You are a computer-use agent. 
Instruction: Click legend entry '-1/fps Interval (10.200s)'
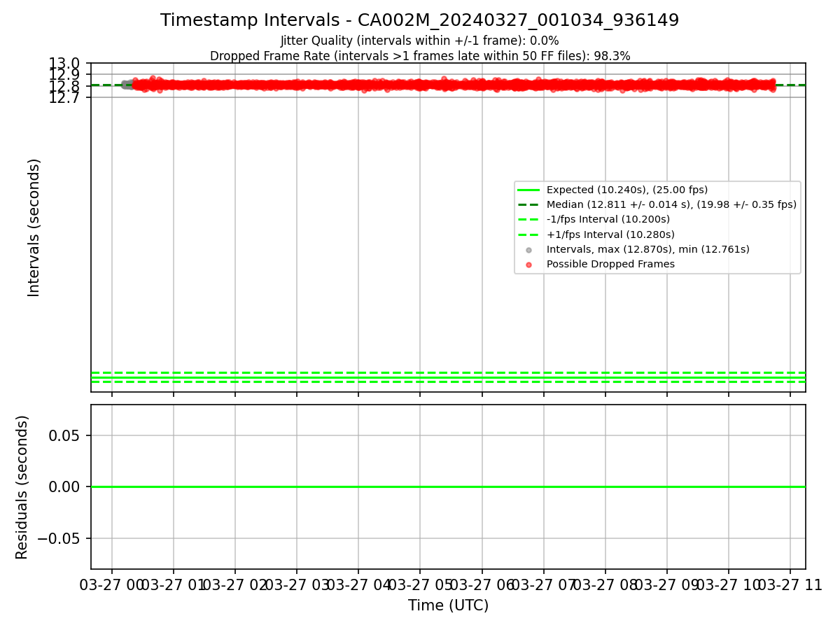pos(608,220)
